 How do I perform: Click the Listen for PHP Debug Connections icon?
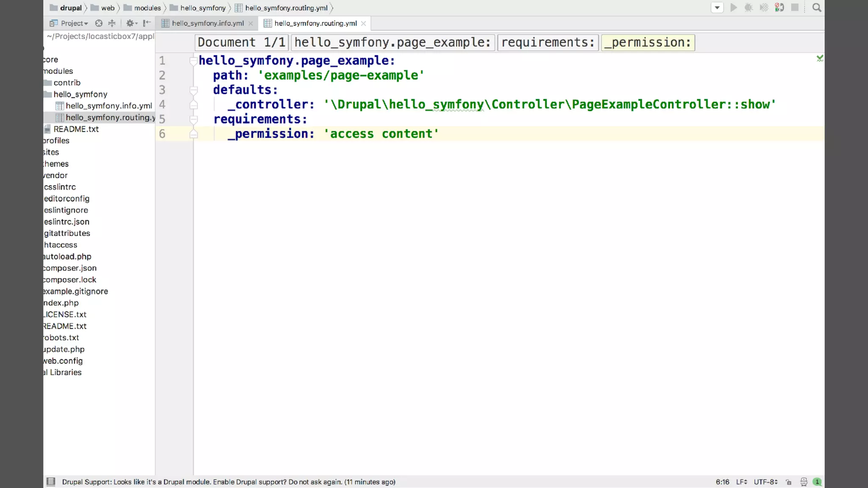(779, 8)
